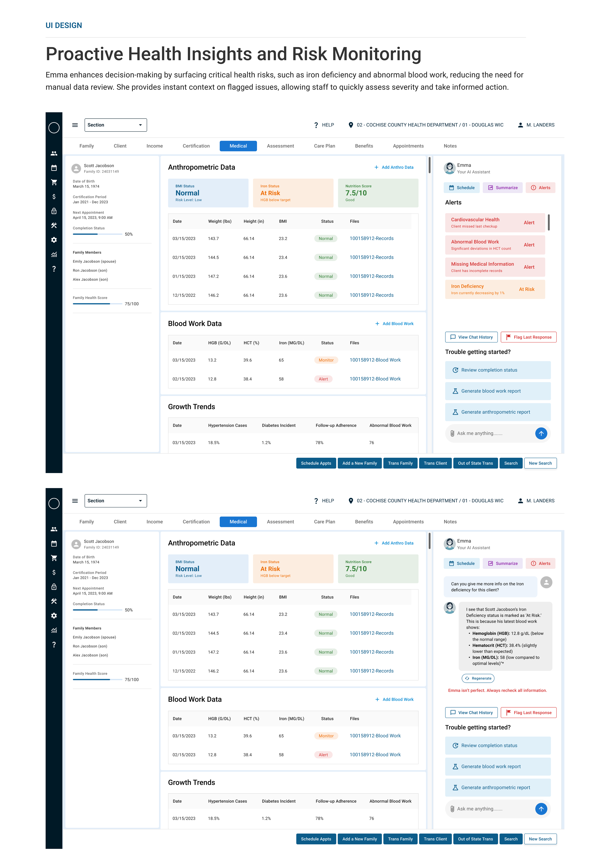The height and width of the screenshot is (868, 610).
Task: Open the people icon in the Alerts-list screen sidebar
Action: click(54, 154)
